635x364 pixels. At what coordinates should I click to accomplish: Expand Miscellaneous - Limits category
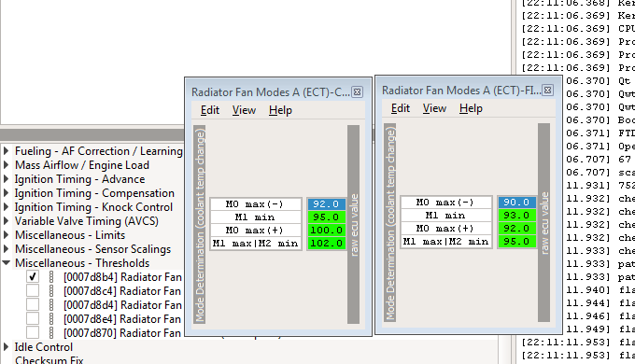[7, 235]
